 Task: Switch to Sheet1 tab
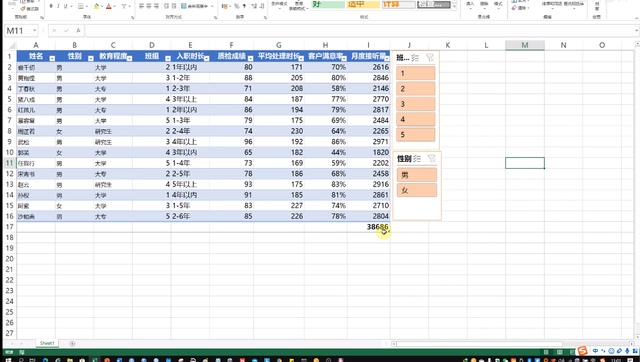(x=47, y=343)
